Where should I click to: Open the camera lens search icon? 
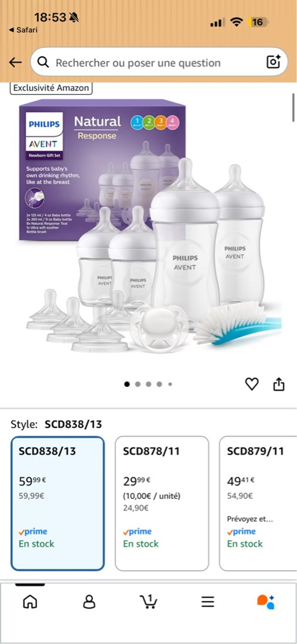tap(274, 62)
